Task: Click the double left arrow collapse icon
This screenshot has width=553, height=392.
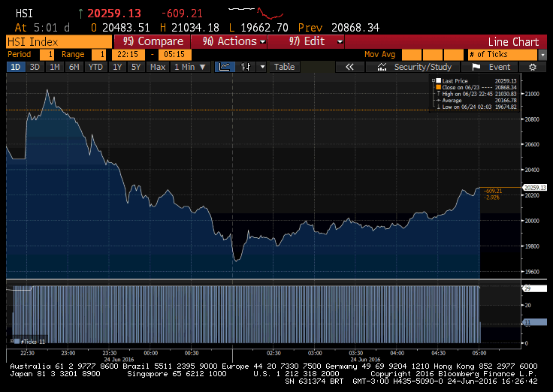Action: pyautogui.click(x=349, y=67)
